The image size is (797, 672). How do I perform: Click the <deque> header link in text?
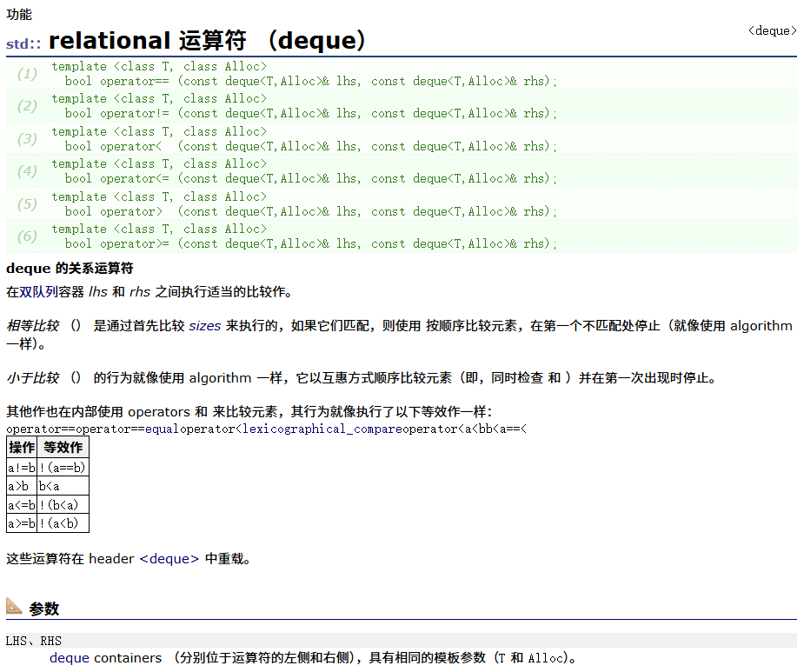tap(169, 559)
